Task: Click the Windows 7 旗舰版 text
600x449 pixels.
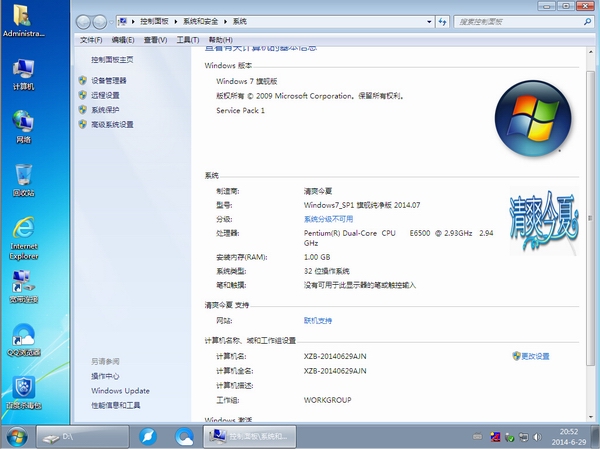Action: [246, 81]
